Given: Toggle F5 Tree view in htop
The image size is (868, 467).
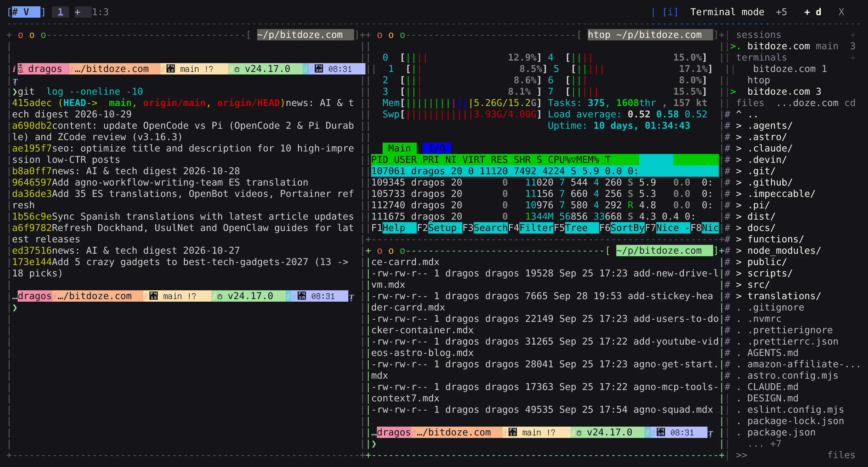Looking at the screenshot, I should coord(576,228).
